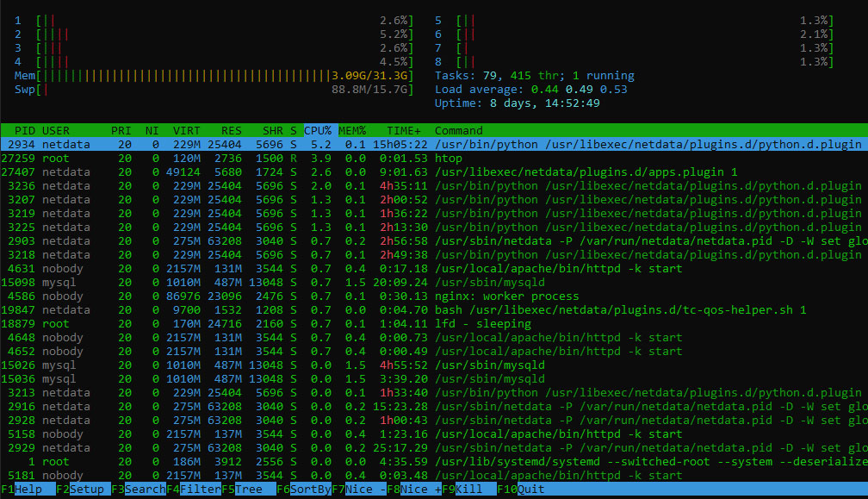
Task: Sort processes by the PID column header
Action: pos(24,131)
